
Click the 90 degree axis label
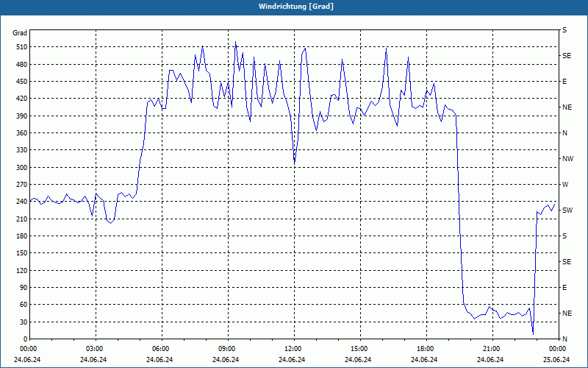coord(22,288)
